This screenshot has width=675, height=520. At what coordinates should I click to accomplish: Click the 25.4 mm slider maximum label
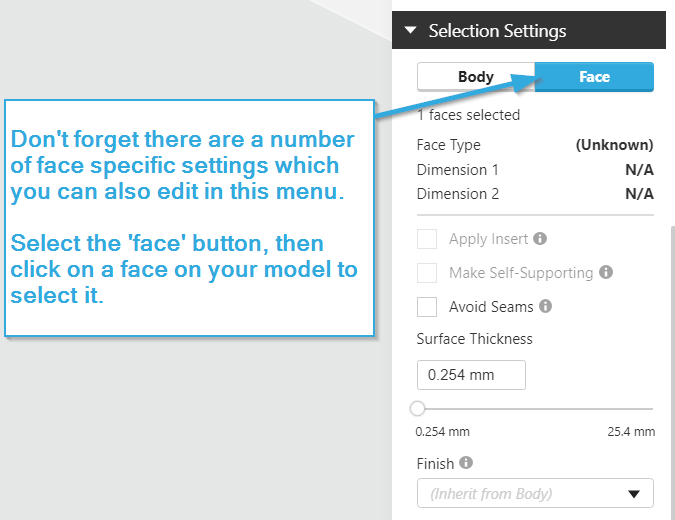coord(631,432)
